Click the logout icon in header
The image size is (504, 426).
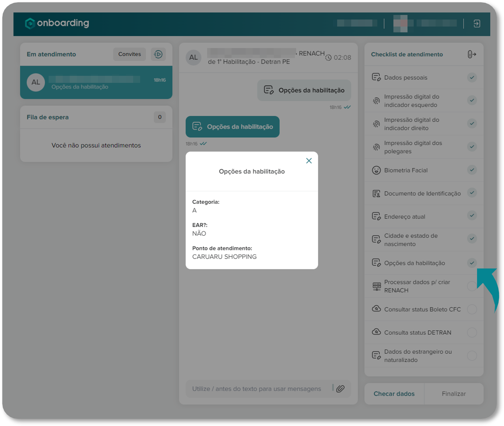click(477, 24)
